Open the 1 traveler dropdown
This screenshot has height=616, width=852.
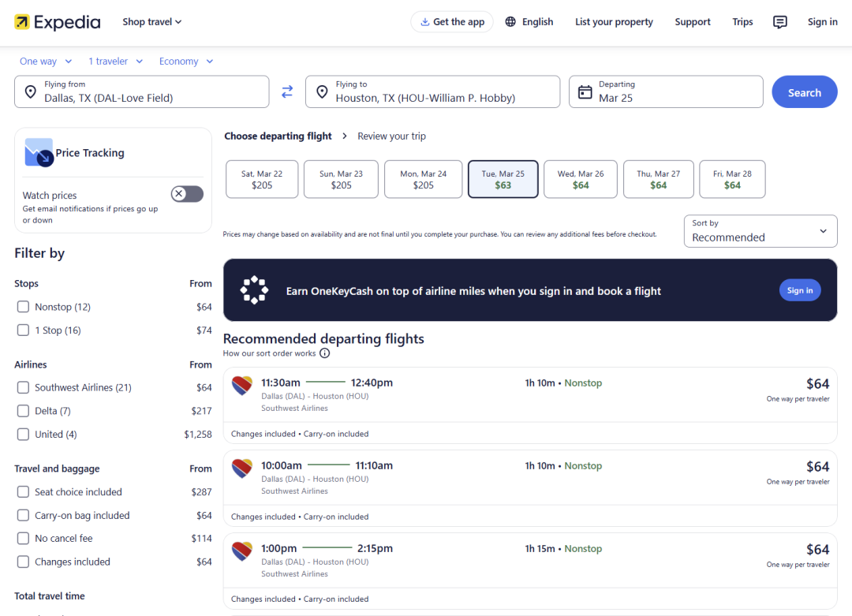coord(115,61)
